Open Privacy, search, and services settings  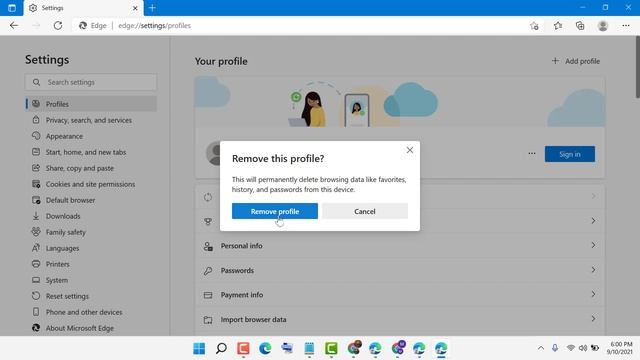coord(89,120)
